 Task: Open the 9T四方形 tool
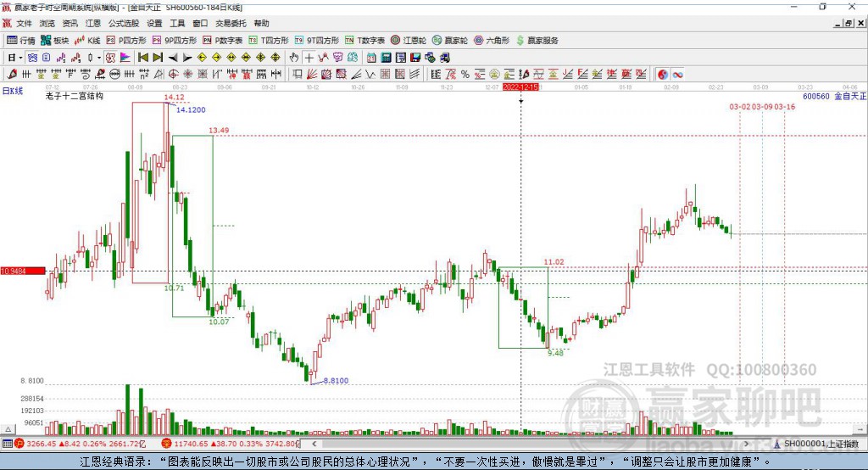click(x=317, y=41)
